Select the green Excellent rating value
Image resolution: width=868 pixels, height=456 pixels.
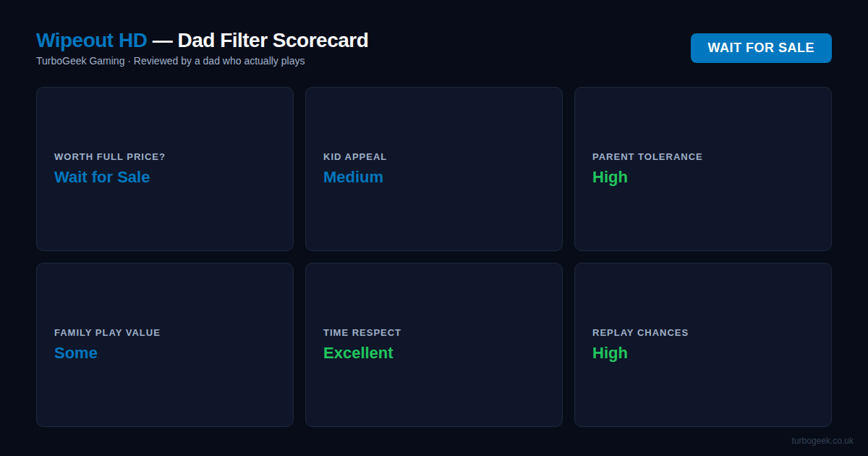(x=358, y=353)
